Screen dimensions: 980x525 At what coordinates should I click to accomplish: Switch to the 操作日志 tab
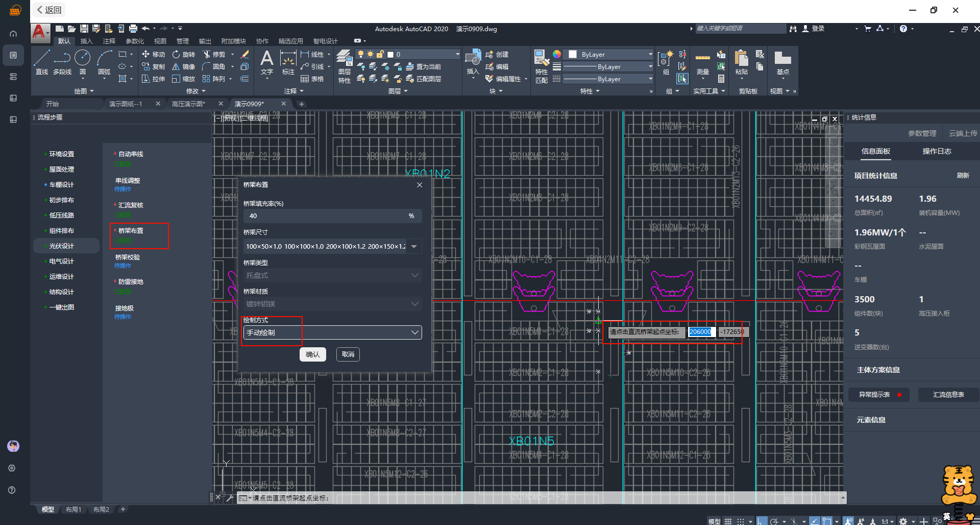click(937, 151)
